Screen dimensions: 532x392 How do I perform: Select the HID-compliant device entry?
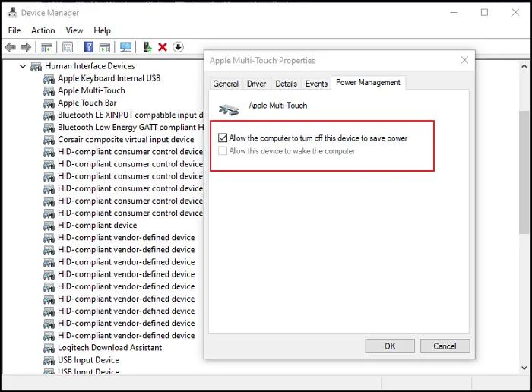[x=97, y=225]
